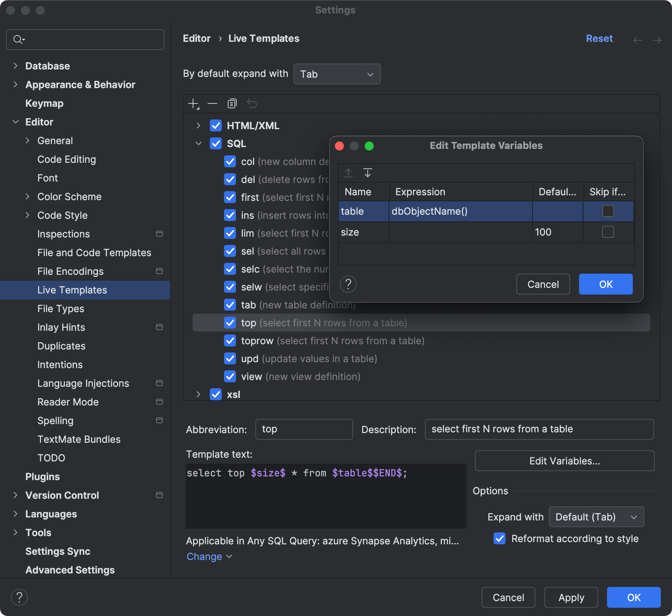The height and width of the screenshot is (616, 672).
Task: Open the Expand with Default (Tab) dropdown
Action: point(596,517)
